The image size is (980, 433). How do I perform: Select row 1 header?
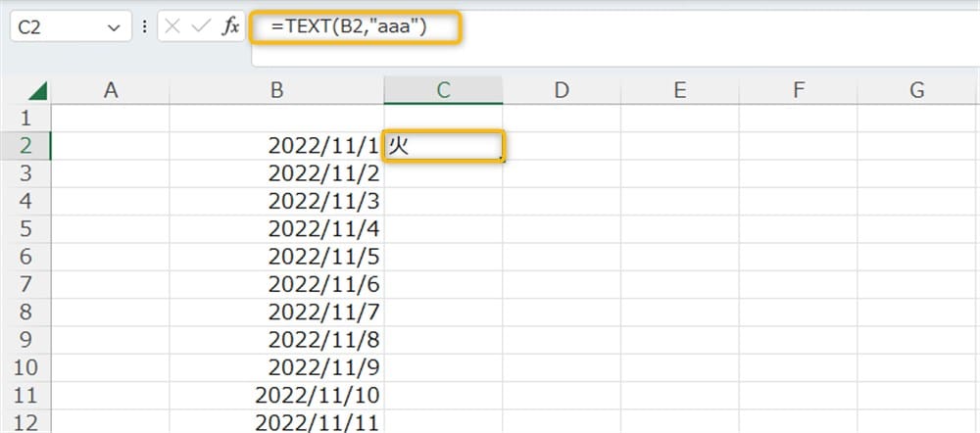coord(25,119)
